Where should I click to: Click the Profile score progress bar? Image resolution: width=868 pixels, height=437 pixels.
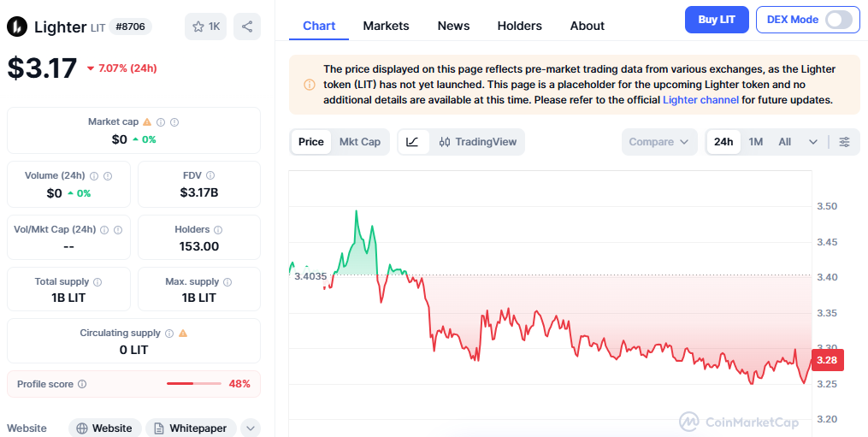tap(194, 384)
